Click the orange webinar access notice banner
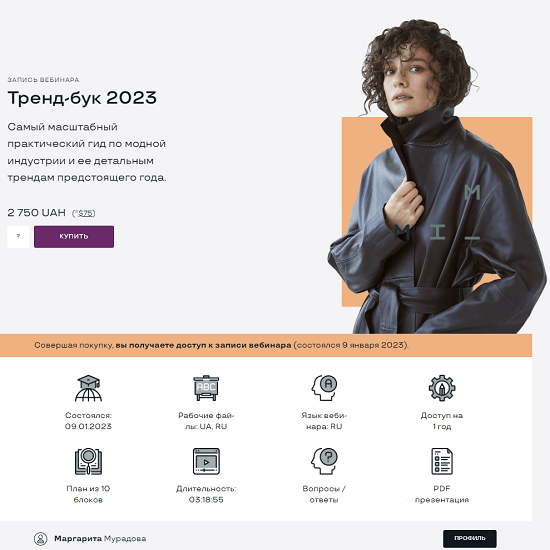Viewport: 550px width, 550px height. [x=266, y=346]
